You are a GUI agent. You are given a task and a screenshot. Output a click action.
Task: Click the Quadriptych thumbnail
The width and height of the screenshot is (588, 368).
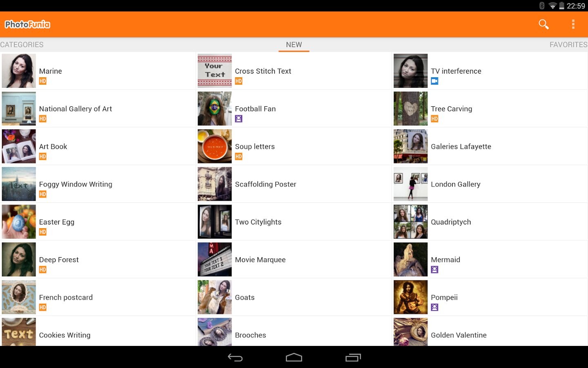pos(410,222)
